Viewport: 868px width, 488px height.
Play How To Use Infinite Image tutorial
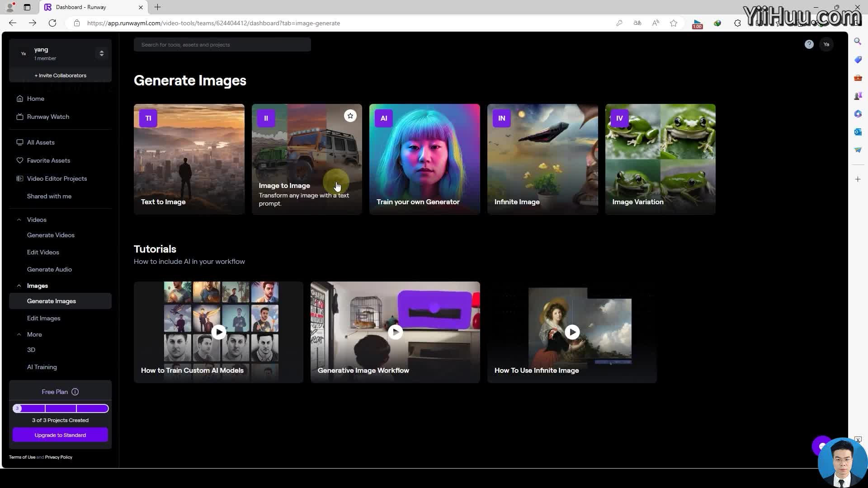pos(572,332)
